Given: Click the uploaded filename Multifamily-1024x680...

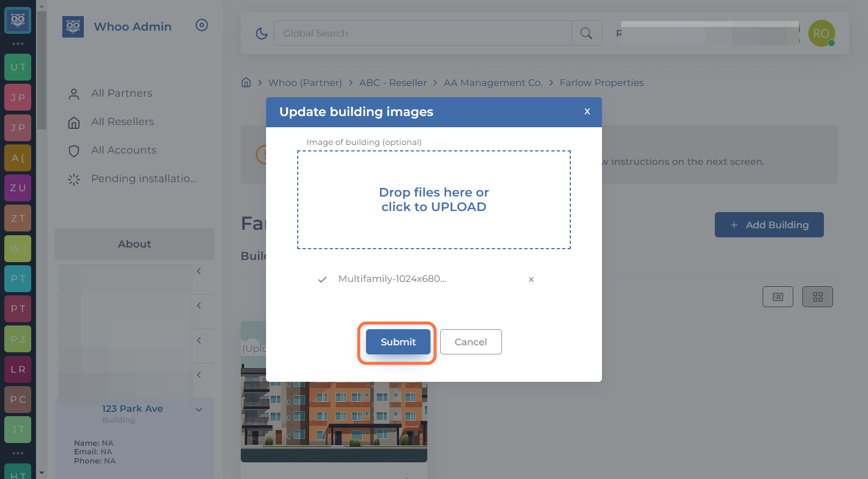Looking at the screenshot, I should (x=392, y=279).
